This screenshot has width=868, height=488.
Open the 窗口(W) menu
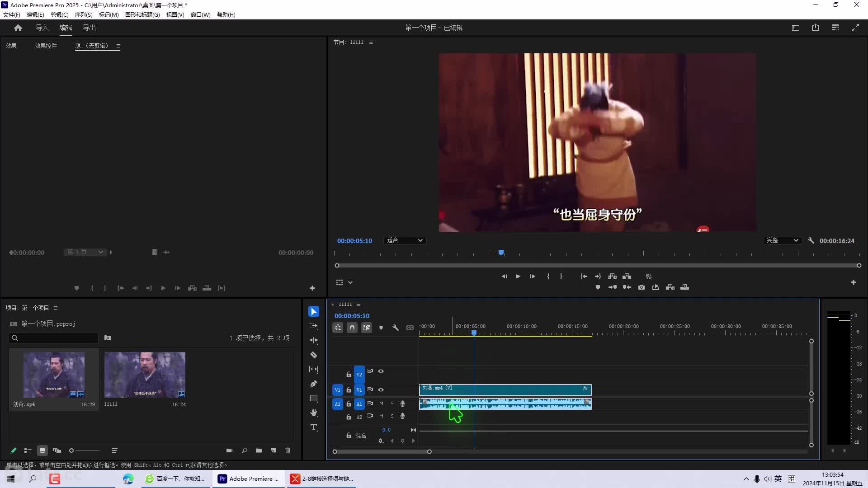(x=200, y=14)
